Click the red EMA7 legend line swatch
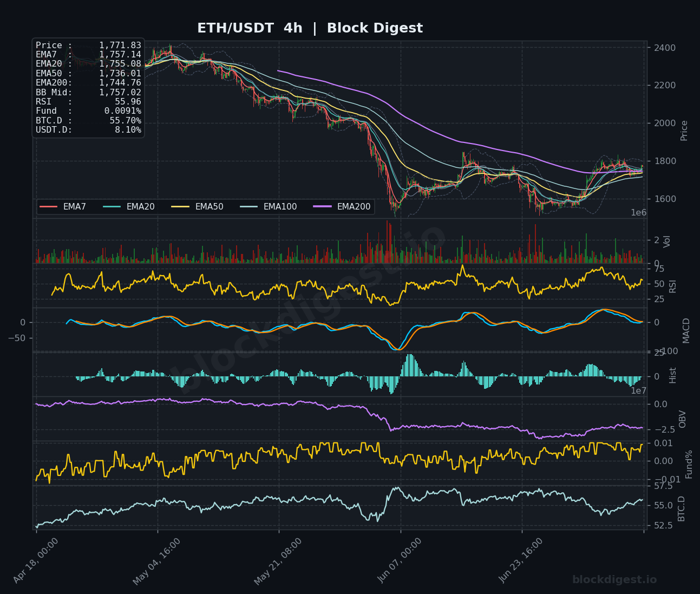Viewport: 700px width, 594px height. pos(49,207)
